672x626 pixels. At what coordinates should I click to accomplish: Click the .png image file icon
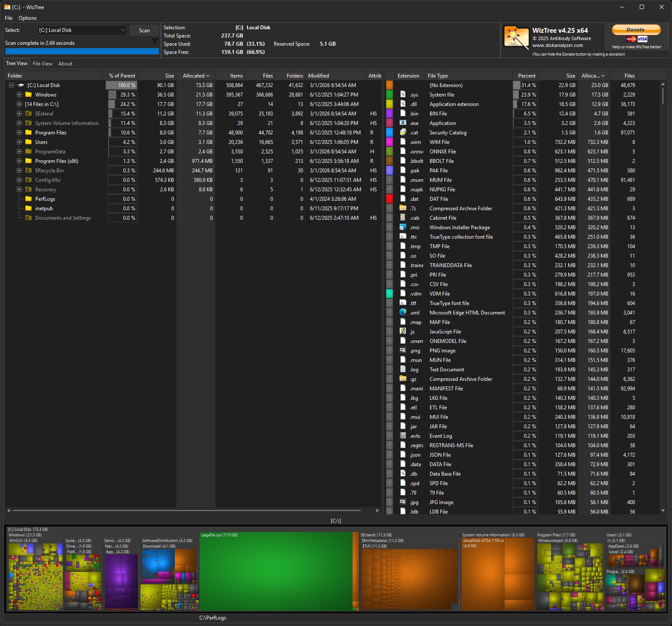pos(403,350)
